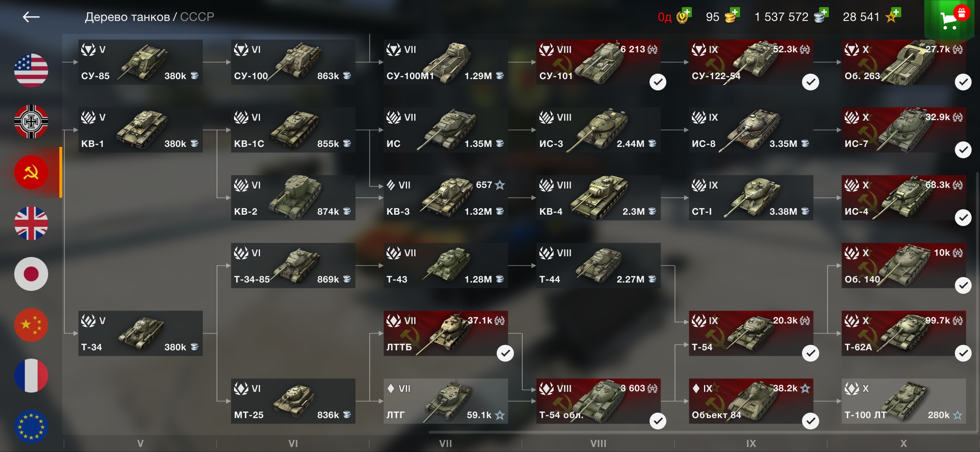980x452 pixels.
Task: Select the ИС-3 tier VIII tank
Action: (598, 130)
